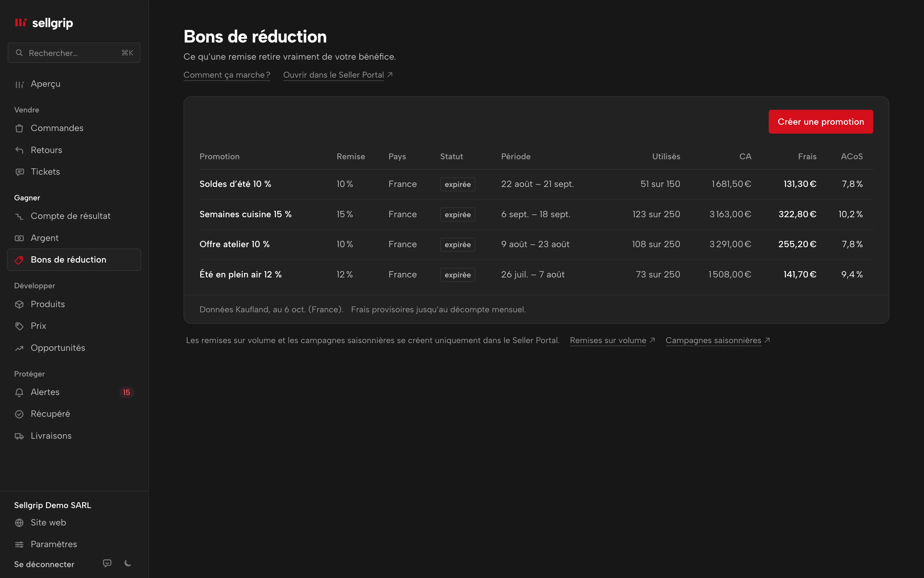Click the Utilisés cell 51 sur 150
Screen dimensions: 924x578
660,184
